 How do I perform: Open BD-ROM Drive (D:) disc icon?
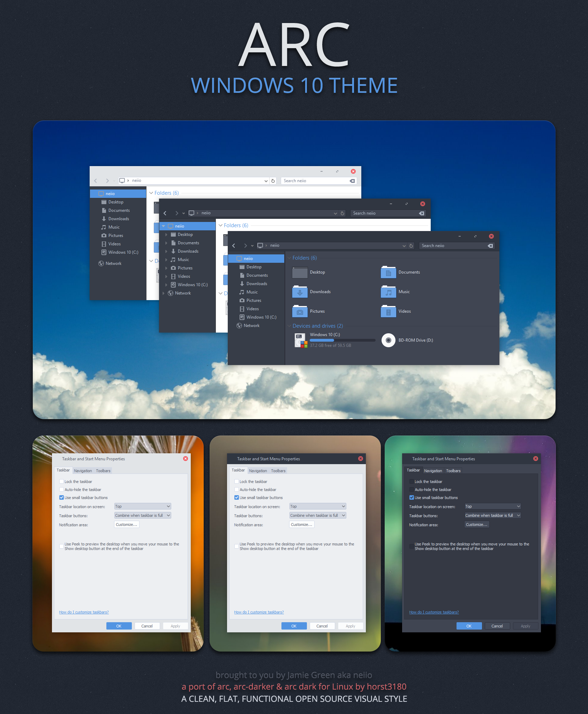tap(388, 340)
